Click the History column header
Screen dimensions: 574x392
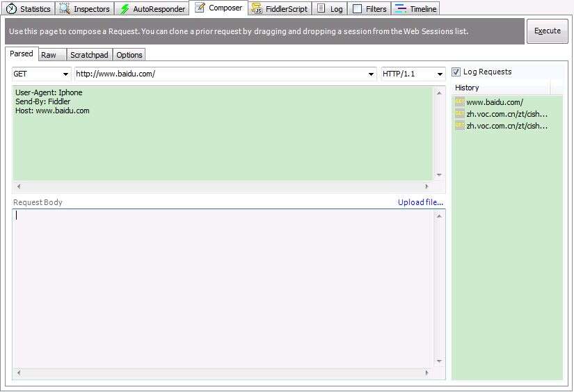point(501,88)
